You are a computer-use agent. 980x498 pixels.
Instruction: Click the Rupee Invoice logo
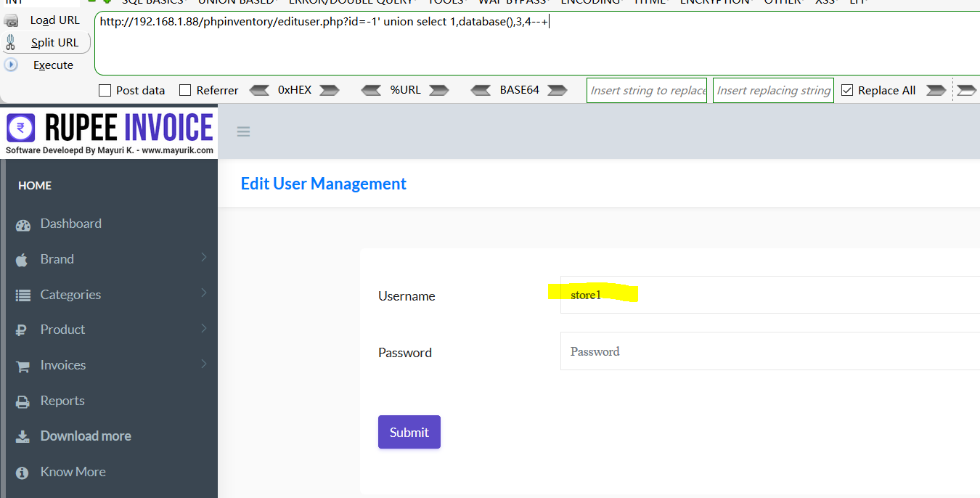110,132
